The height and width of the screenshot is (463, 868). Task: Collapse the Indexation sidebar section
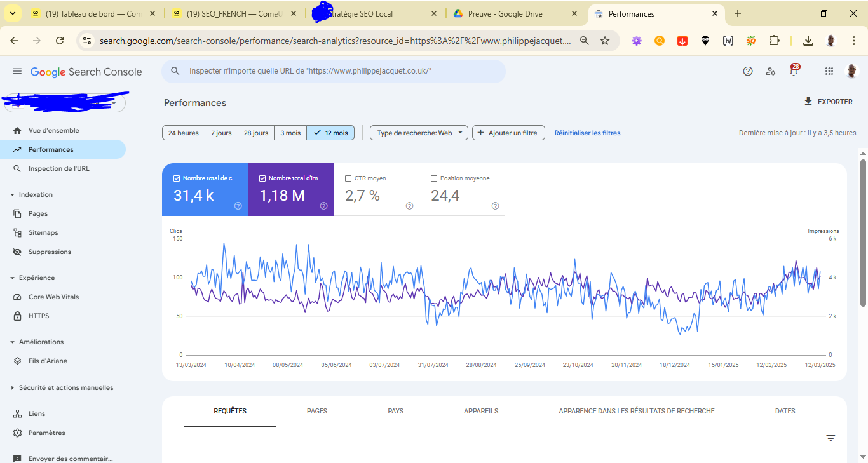(12, 195)
